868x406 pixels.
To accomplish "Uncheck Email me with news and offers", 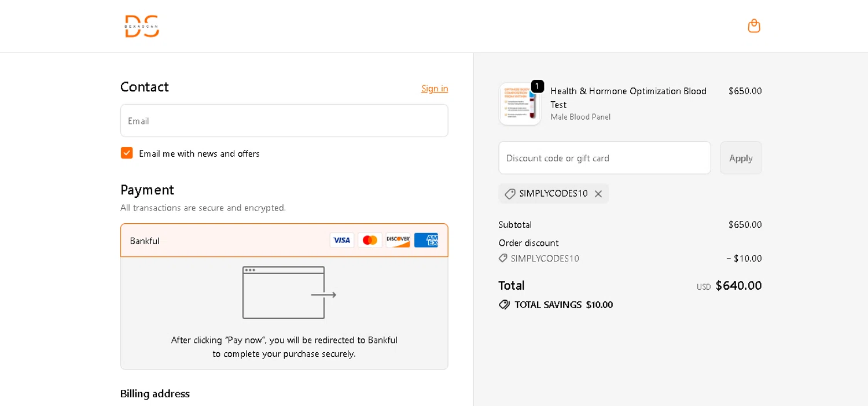I will 127,153.
